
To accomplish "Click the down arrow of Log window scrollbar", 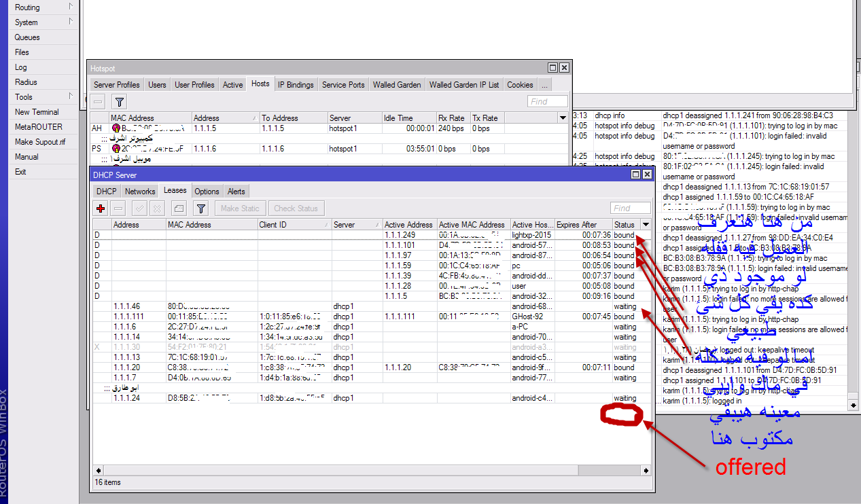I will (x=853, y=406).
